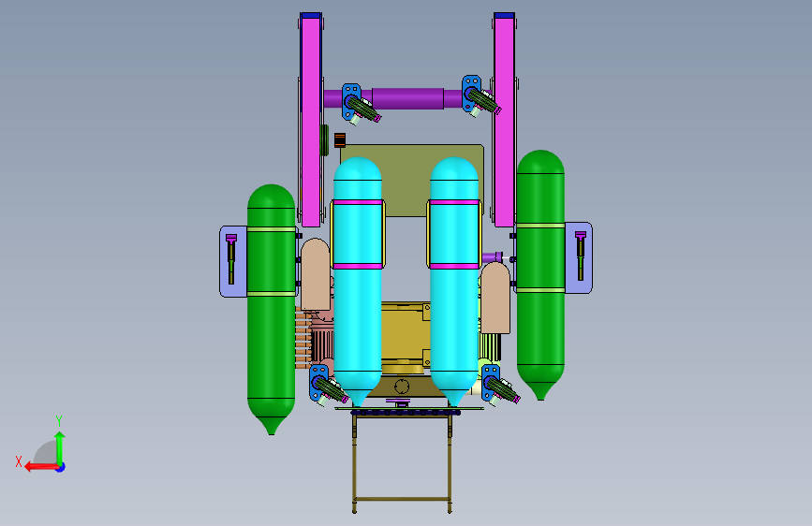Screen dimensions: 812x526
Task: Select the olive plate behind the cyan cylinders
Action: (x=406, y=180)
